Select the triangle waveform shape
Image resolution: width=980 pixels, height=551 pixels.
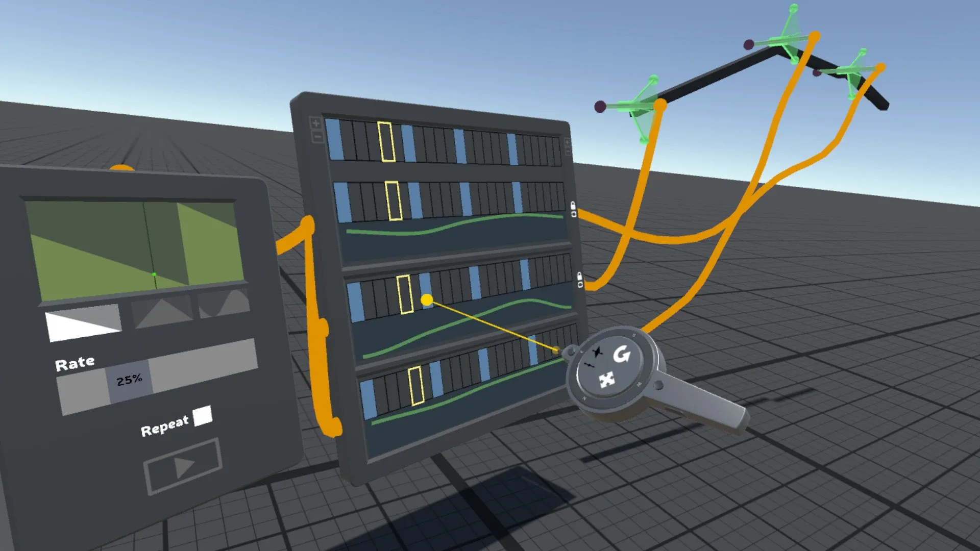pos(162,312)
